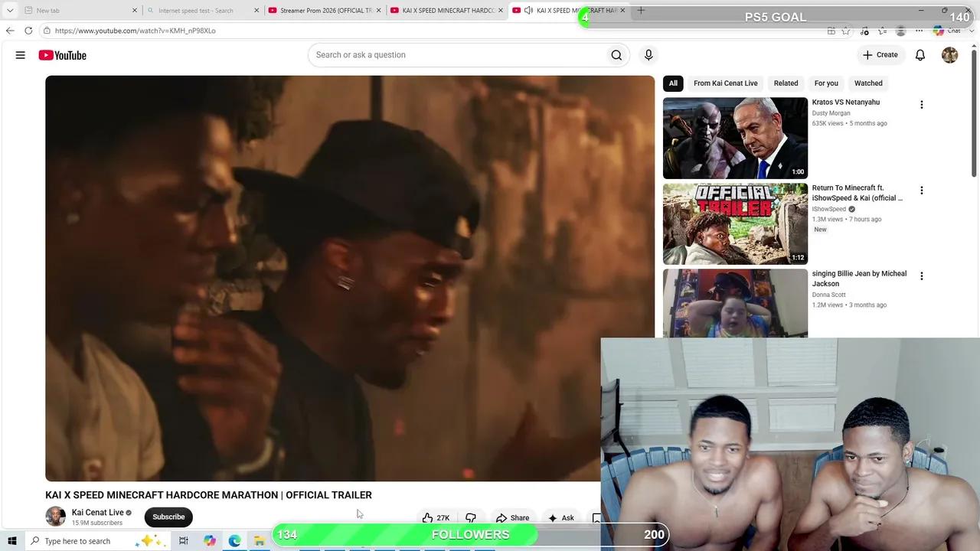
Task: Open Return To Minecraft video title
Action: [x=857, y=193]
